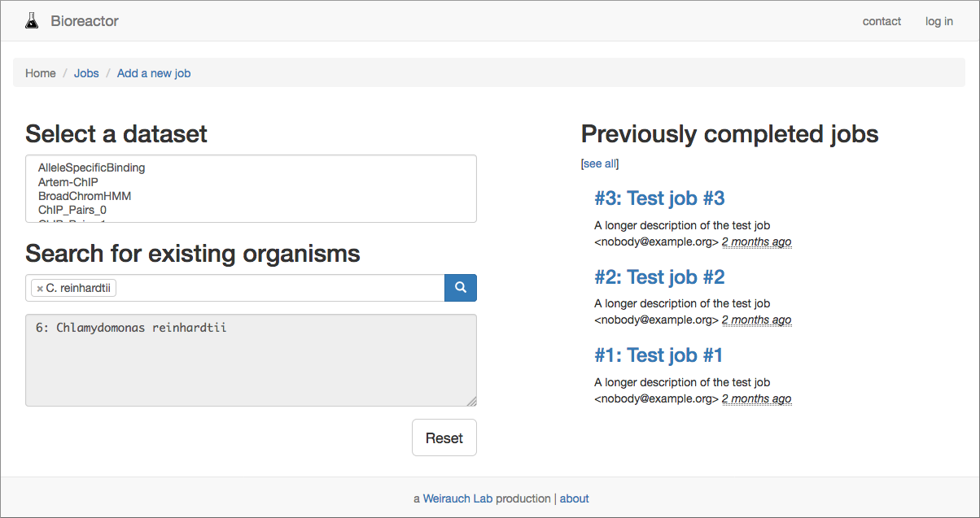980x518 pixels.
Task: Navigate to Jobs breadcrumb link
Action: coord(86,73)
